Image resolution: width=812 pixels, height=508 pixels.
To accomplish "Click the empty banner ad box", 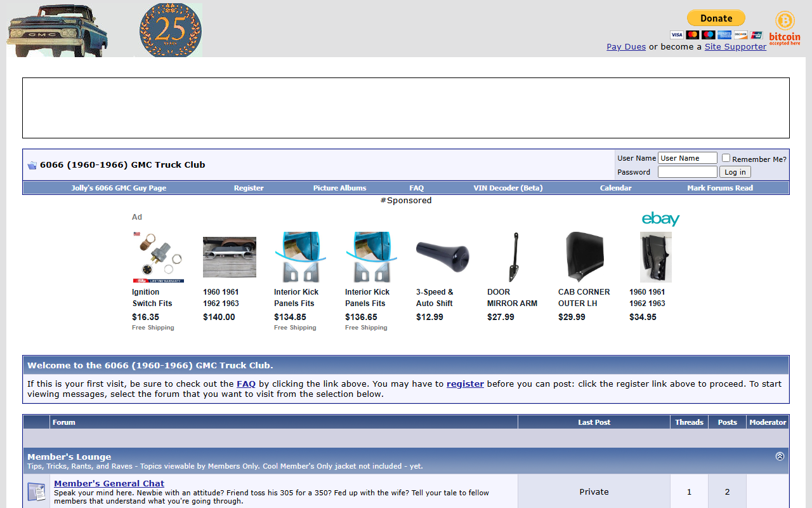I will click(406, 108).
